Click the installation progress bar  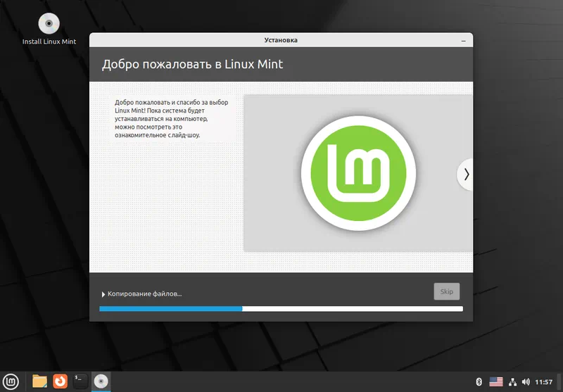pos(281,309)
